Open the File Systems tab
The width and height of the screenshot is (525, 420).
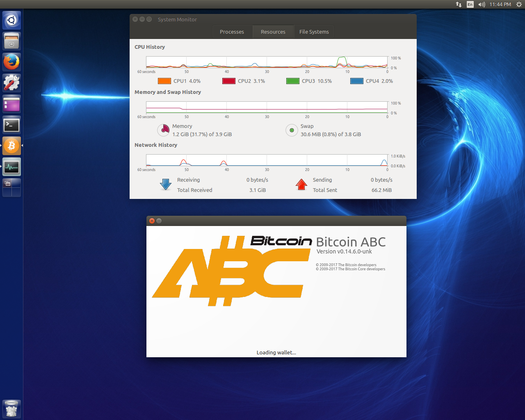click(313, 32)
